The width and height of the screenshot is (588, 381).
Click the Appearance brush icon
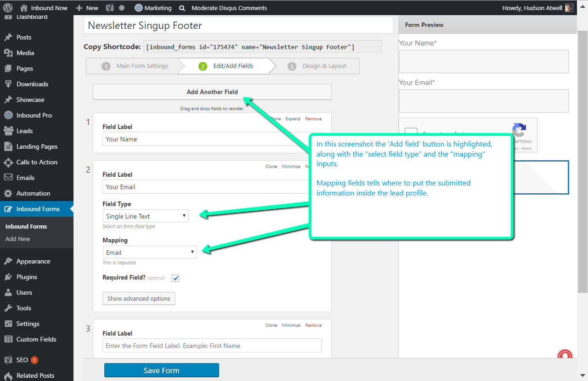click(x=8, y=261)
